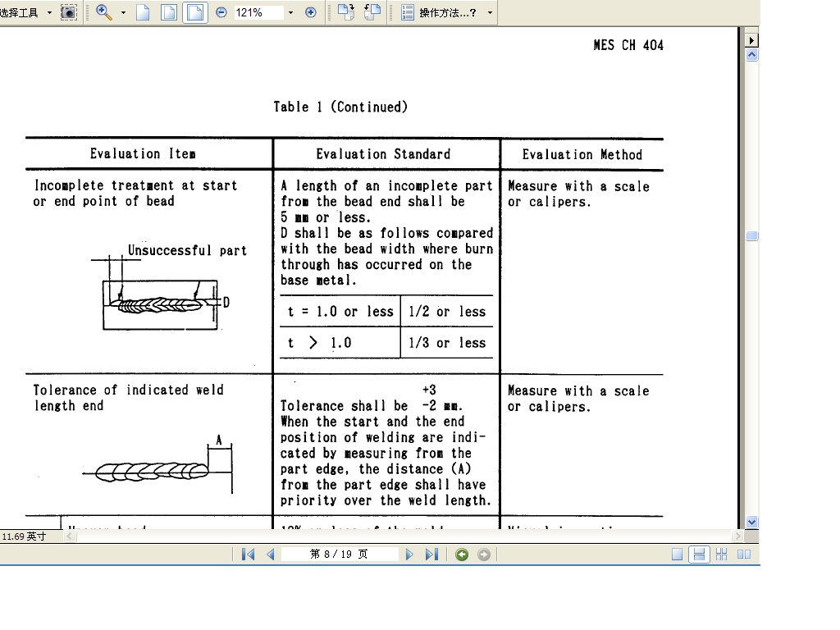The height and width of the screenshot is (630, 840).
Task: Click the MES CH 404 header text
Action: [628, 46]
